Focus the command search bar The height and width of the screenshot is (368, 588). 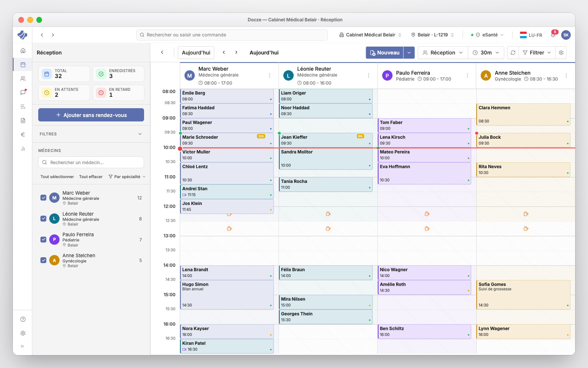point(232,35)
